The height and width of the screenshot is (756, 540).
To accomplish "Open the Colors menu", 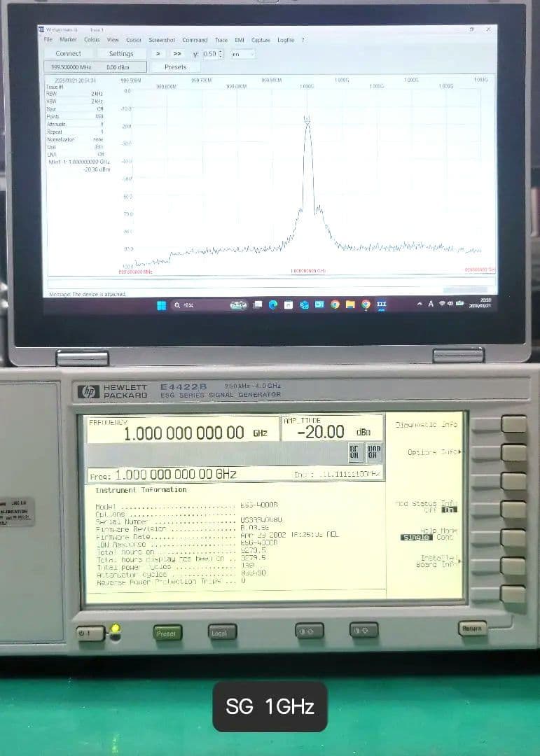I will coord(92,39).
